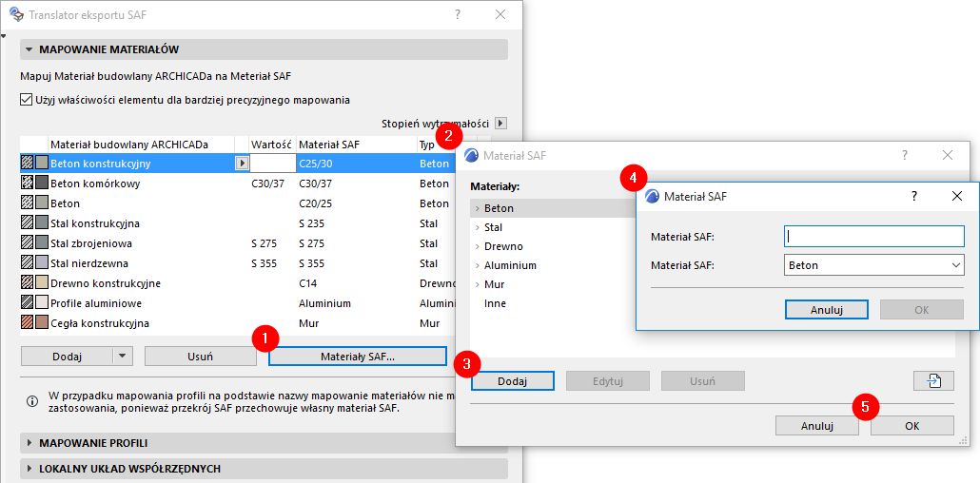Click help question mark in small Materiał SAF dialog
This screenshot has height=483, width=980.
point(914,196)
